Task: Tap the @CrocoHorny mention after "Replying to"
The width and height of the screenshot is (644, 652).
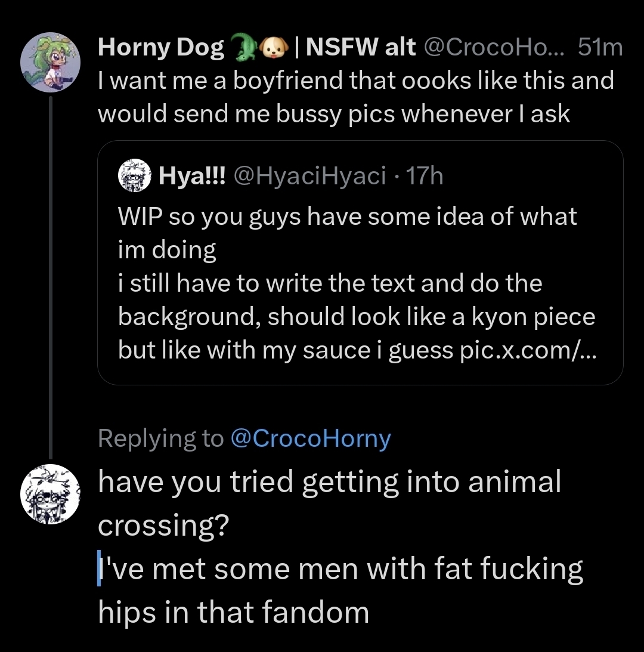Action: [309, 439]
